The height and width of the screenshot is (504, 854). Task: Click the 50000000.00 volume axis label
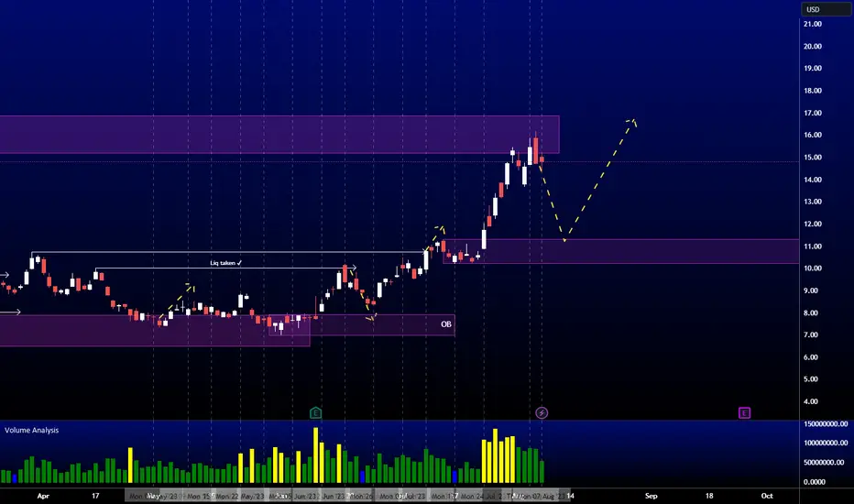pos(826,463)
